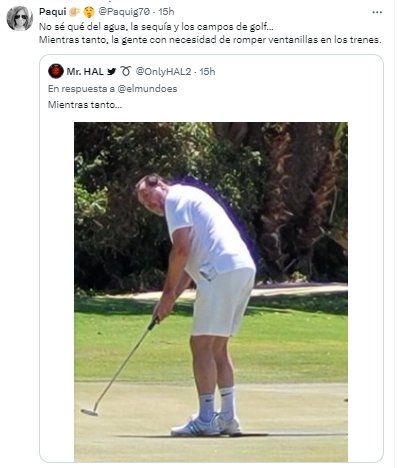Open Paqui's tweet via its 15h timestamp
This screenshot has height=468, width=410.
pos(166,12)
